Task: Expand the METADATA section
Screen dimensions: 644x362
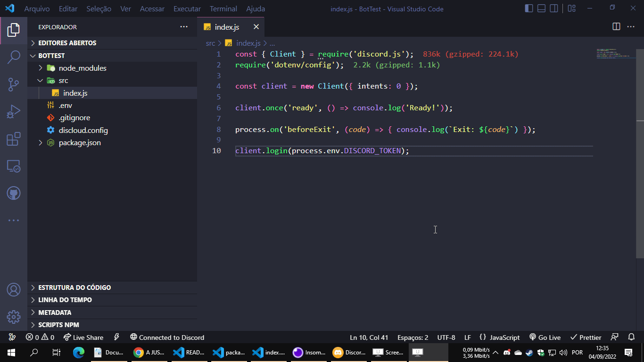Action: pyautogui.click(x=112, y=313)
